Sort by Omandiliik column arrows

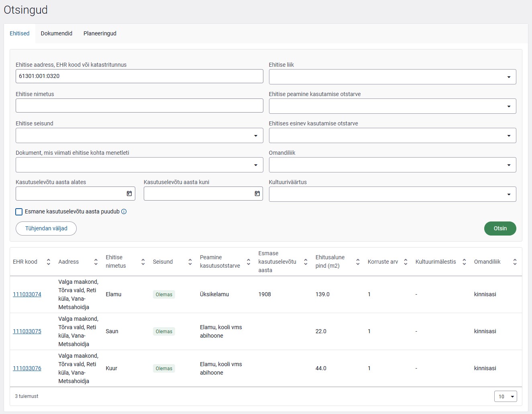(515, 262)
